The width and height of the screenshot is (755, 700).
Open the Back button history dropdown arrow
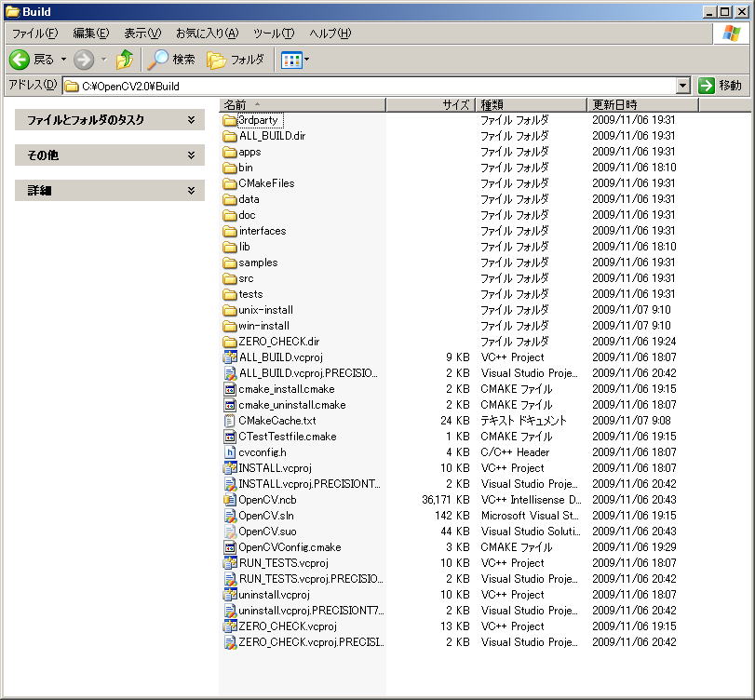pos(63,60)
